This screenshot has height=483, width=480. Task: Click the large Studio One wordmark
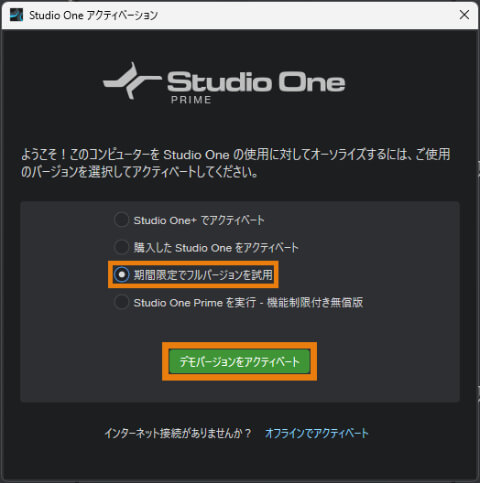[256, 82]
